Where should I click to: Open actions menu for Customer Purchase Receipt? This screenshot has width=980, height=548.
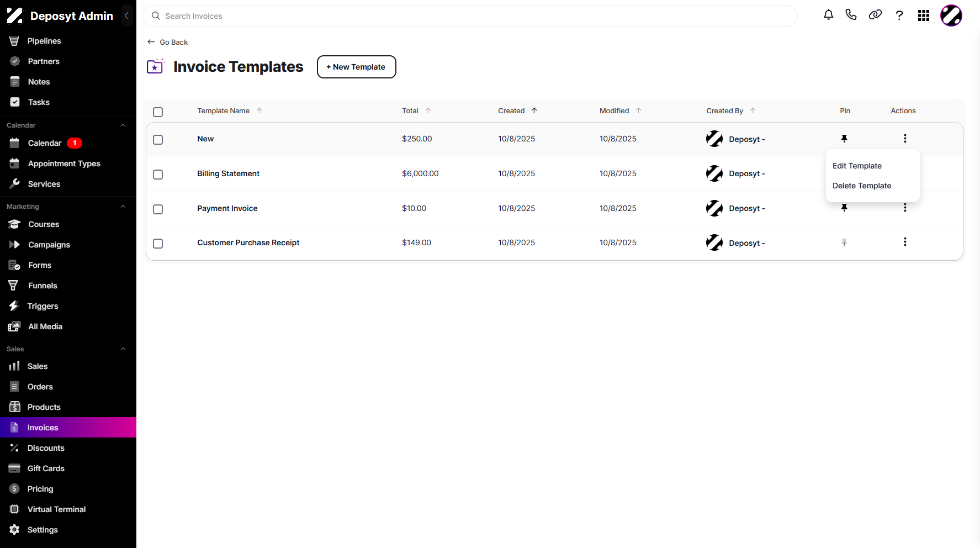pyautogui.click(x=905, y=242)
